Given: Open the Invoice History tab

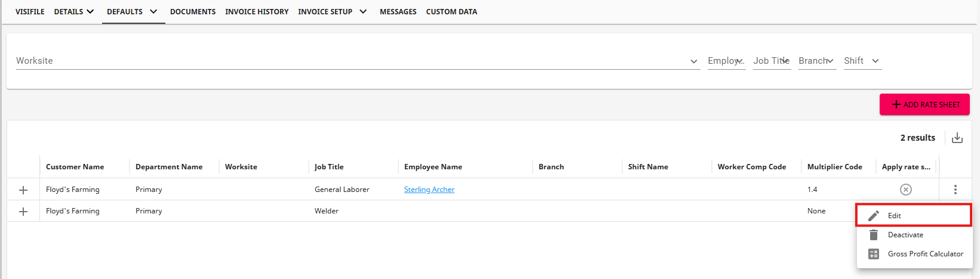Looking at the screenshot, I should tap(257, 12).
